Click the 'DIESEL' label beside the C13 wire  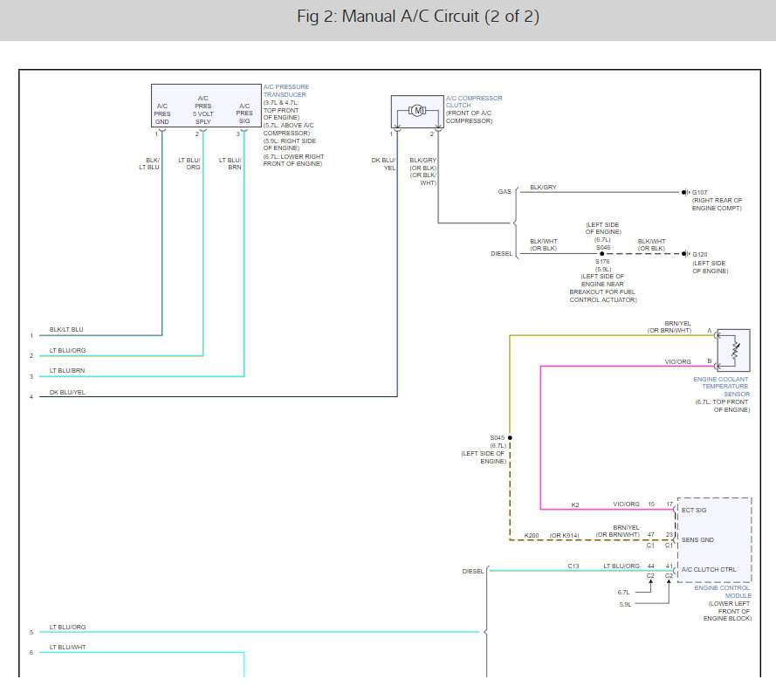click(x=472, y=571)
